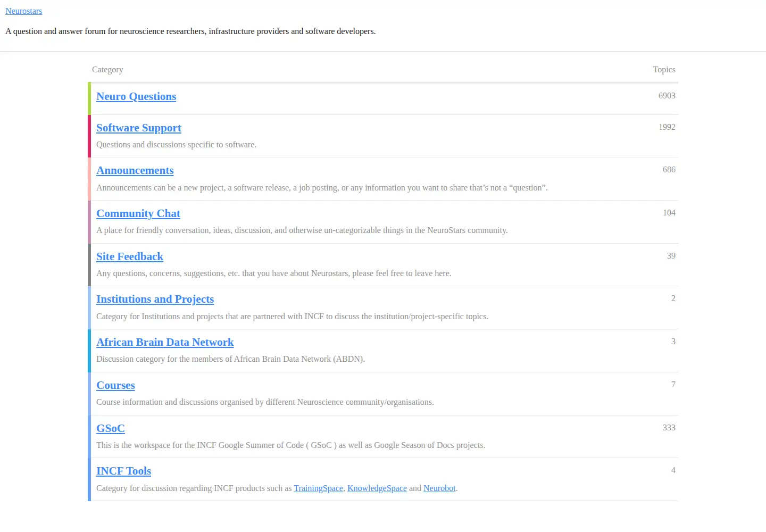Click the Category column header
This screenshot has width=766, height=532.
click(x=107, y=70)
